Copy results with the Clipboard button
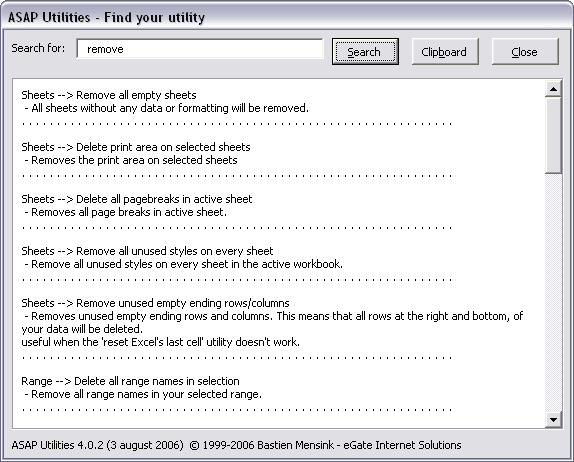Image resolution: width=574 pixels, height=462 pixels. [x=445, y=52]
